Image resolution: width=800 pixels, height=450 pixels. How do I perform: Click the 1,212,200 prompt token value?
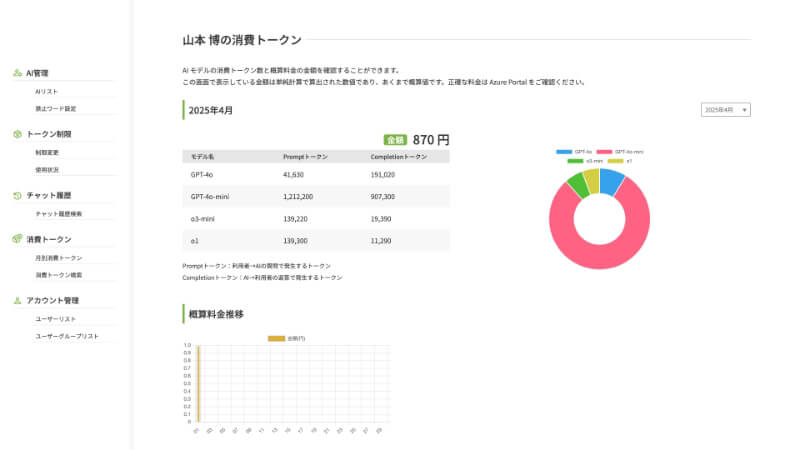298,196
